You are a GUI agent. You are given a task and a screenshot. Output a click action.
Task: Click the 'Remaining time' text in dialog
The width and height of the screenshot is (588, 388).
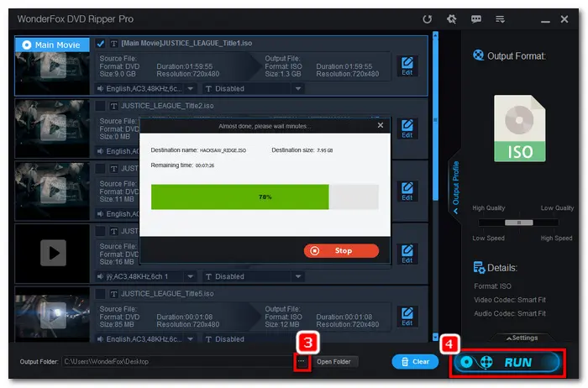click(182, 165)
